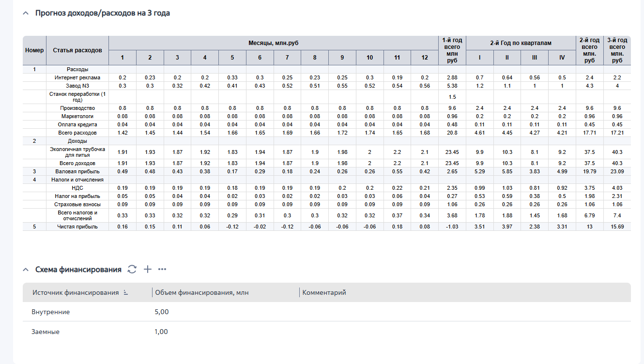Toggle sort icon on Источник финансирования column
The height and width of the screenshot is (364, 644).
126,293
